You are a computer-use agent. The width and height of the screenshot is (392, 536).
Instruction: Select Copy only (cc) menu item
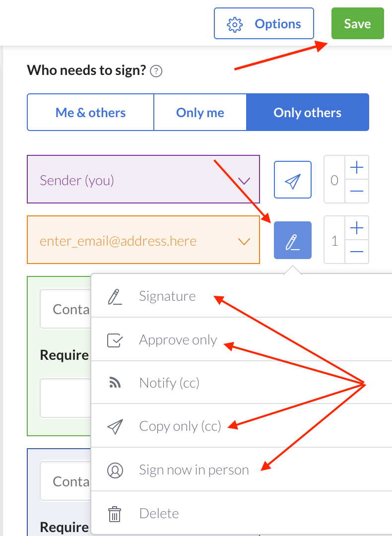click(180, 426)
